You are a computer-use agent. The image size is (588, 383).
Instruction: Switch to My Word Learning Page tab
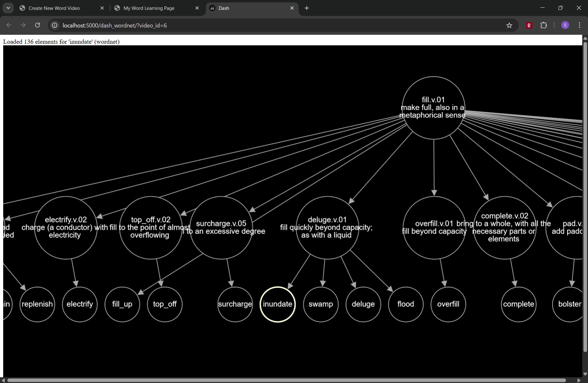(149, 8)
